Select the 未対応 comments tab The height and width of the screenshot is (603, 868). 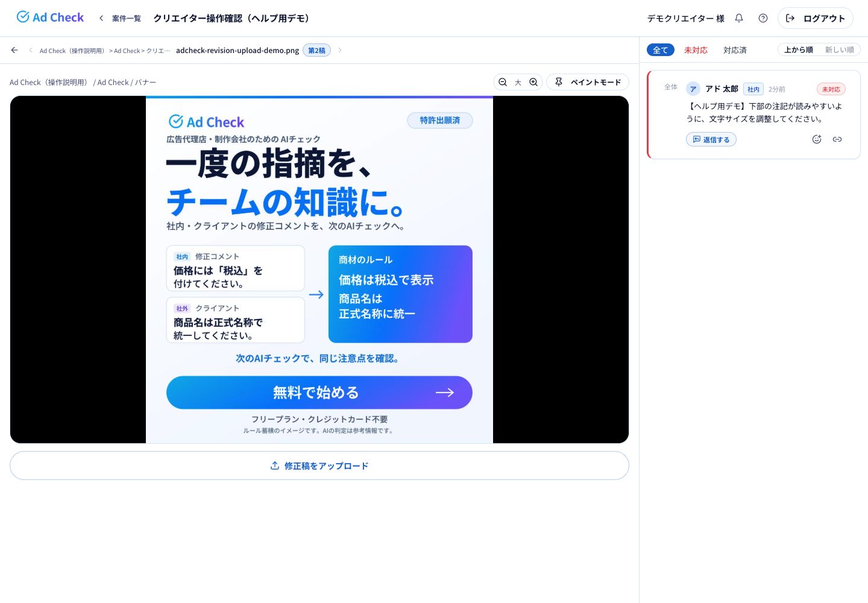(x=696, y=50)
